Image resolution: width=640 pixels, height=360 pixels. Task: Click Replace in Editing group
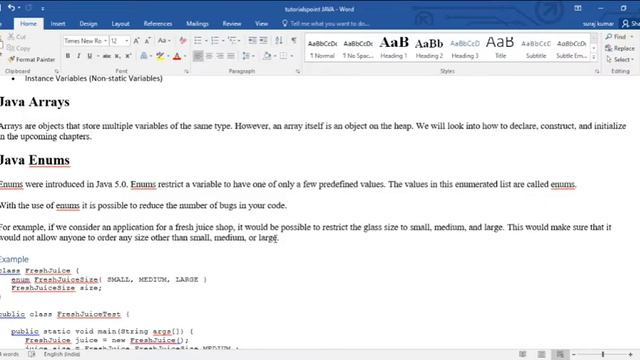click(620, 48)
